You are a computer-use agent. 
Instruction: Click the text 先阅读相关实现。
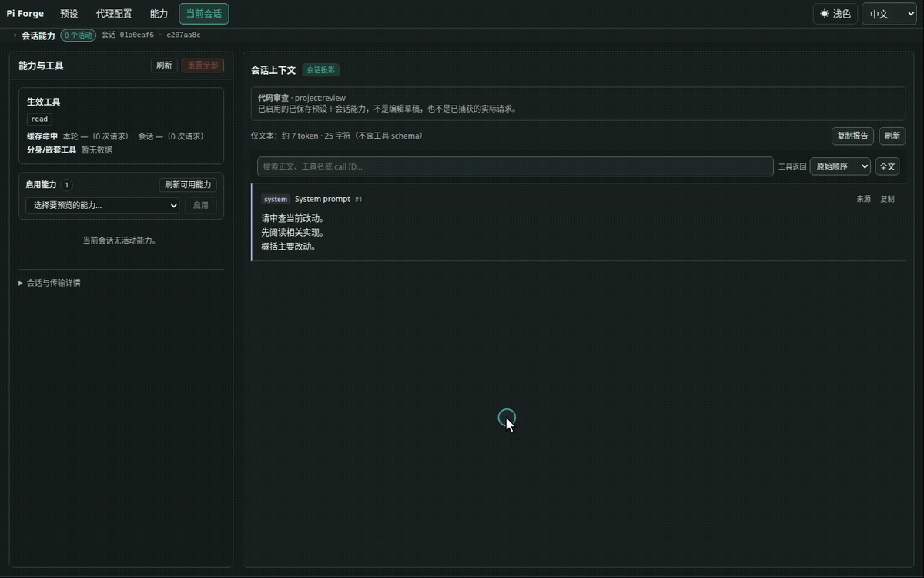tap(293, 233)
